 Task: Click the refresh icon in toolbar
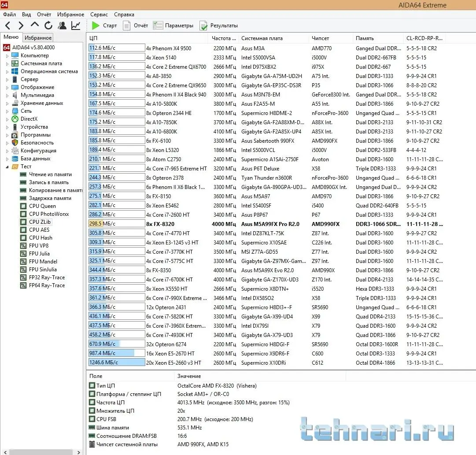coord(48,26)
